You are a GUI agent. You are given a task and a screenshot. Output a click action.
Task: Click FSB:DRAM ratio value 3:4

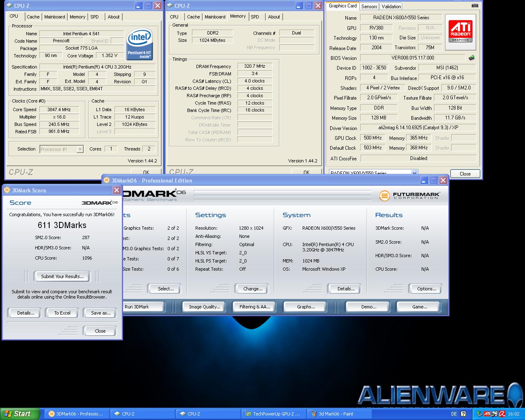[x=255, y=73]
